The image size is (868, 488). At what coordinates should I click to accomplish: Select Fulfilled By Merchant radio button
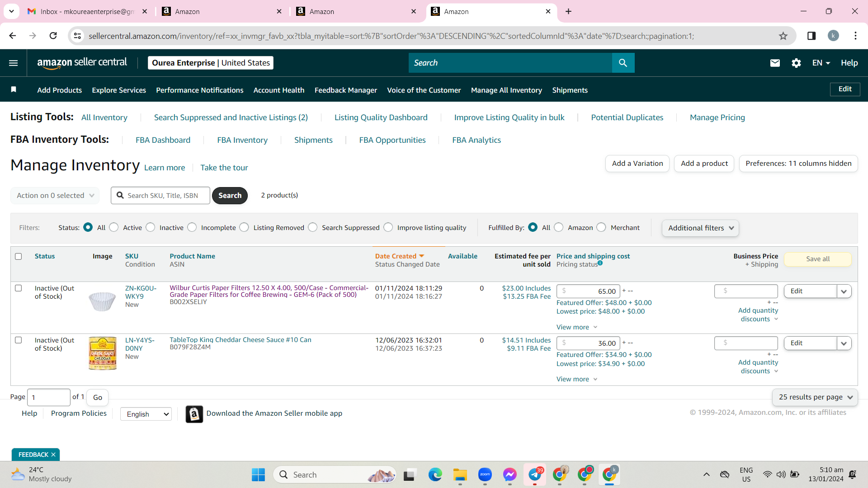[601, 227]
